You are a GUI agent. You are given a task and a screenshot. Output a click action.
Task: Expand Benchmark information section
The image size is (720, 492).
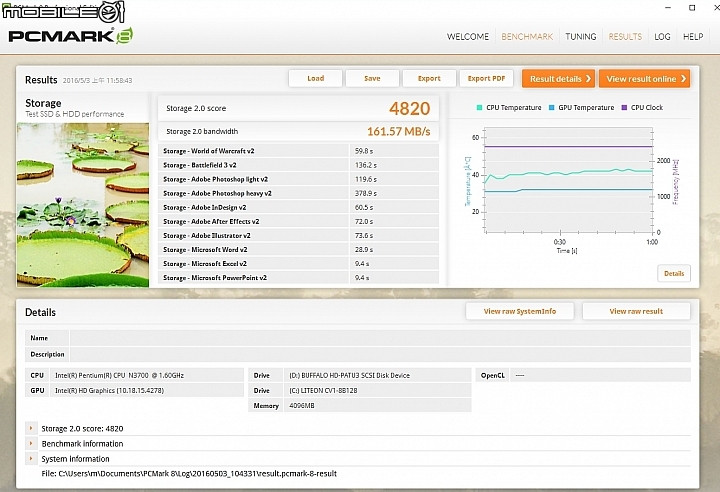coord(31,444)
